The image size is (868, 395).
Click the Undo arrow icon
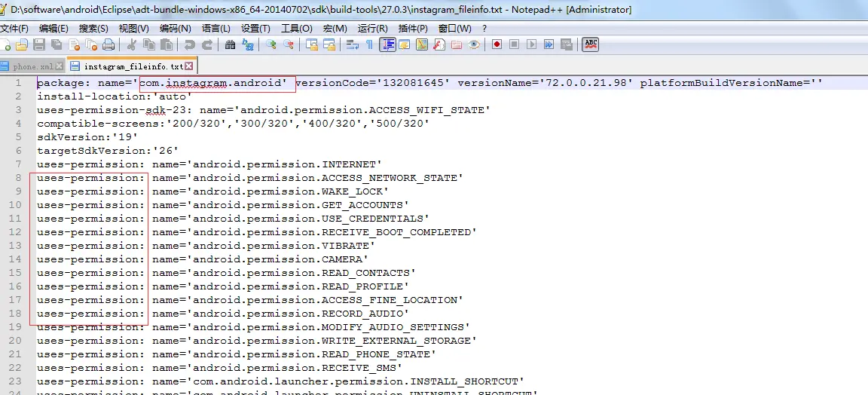pyautogui.click(x=189, y=45)
